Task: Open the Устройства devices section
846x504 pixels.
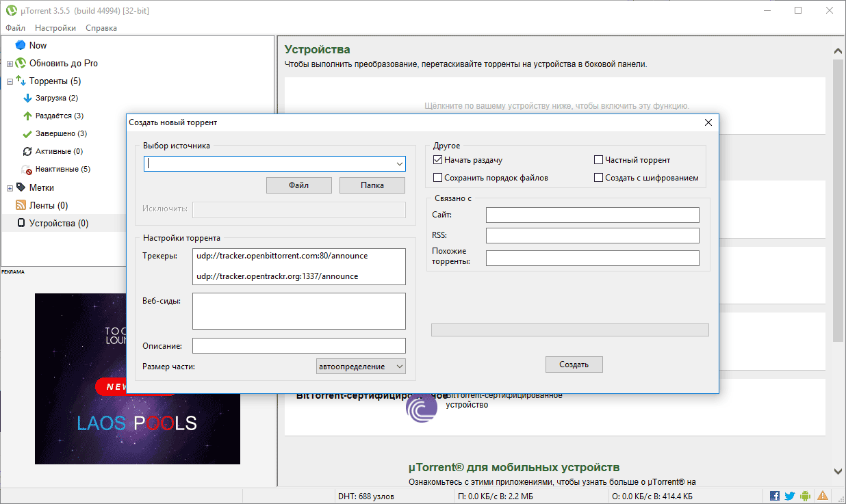Action: click(21, 222)
